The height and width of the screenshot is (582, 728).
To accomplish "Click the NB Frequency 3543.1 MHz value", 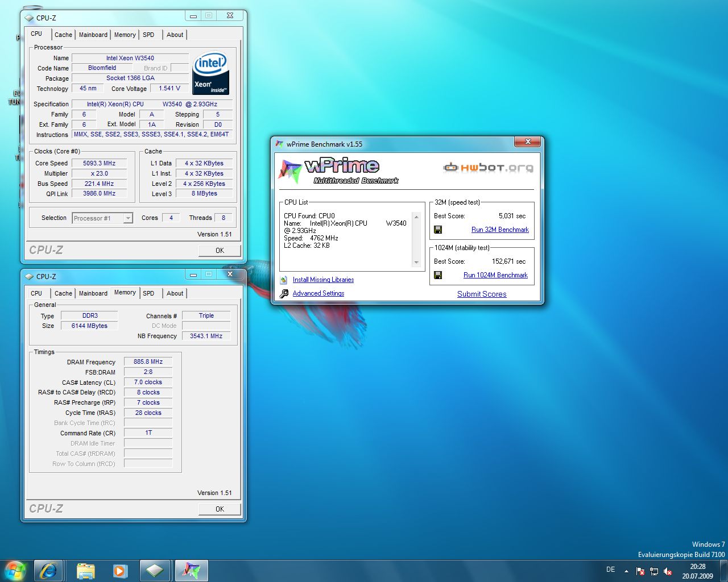I will tap(206, 336).
